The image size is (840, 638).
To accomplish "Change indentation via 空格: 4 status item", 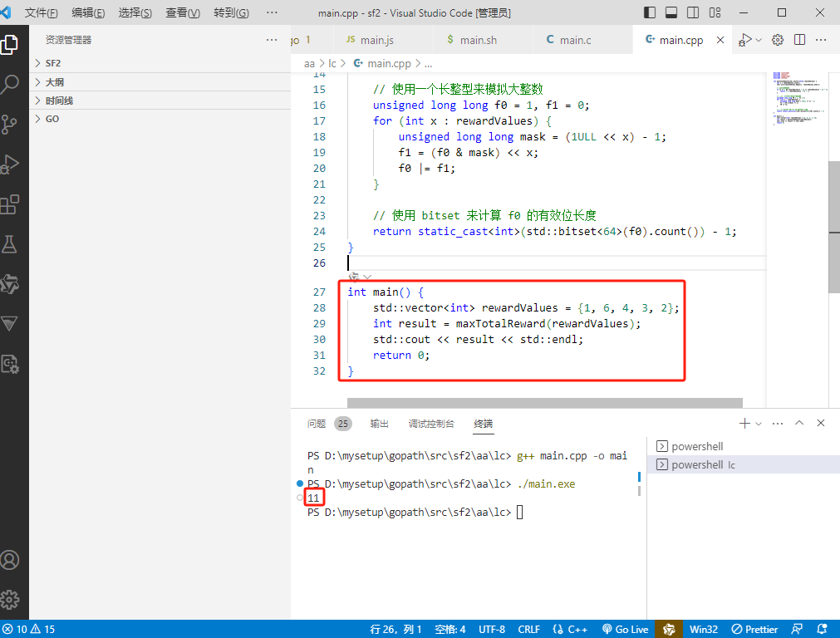I will coord(450,629).
